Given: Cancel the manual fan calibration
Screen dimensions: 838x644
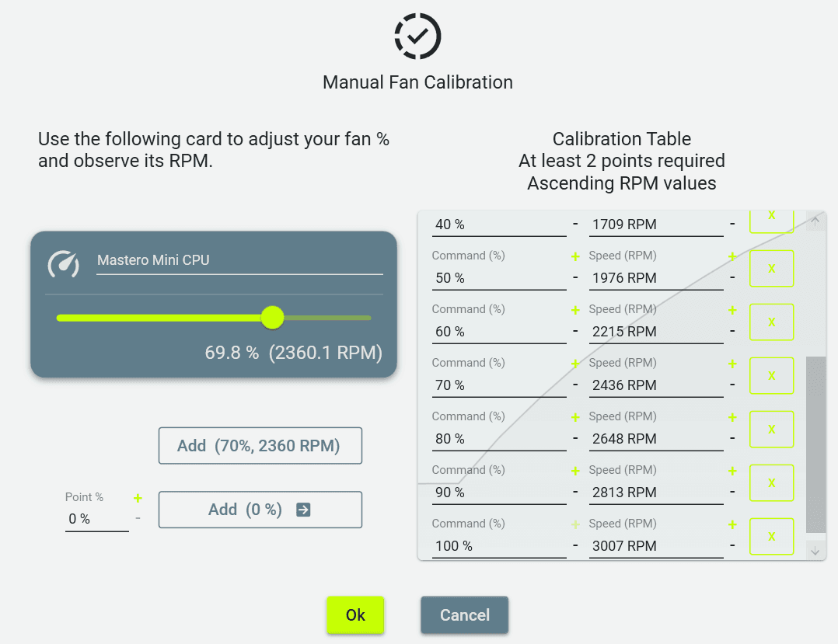Looking at the screenshot, I should click(464, 614).
